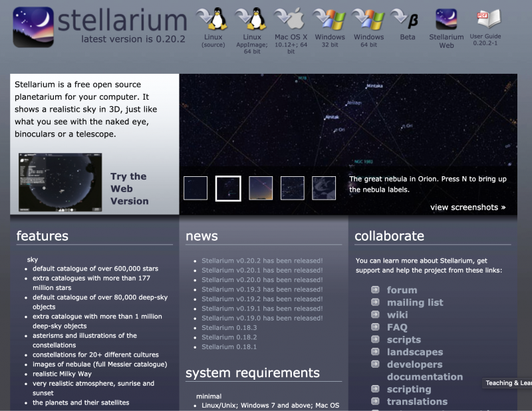The height and width of the screenshot is (411, 532).
Task: Open Stellarium v0.20.1 release news
Action: (x=262, y=270)
